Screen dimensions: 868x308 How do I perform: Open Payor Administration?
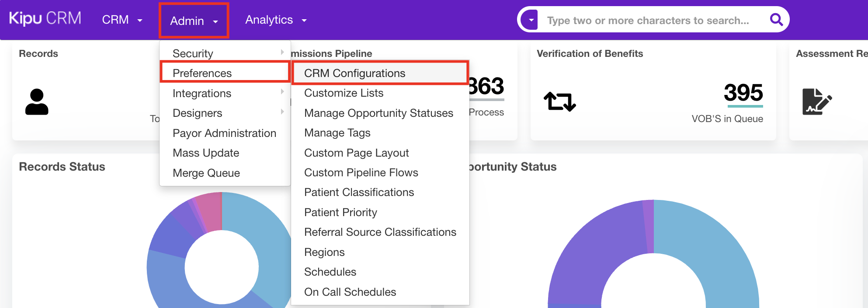tap(224, 133)
